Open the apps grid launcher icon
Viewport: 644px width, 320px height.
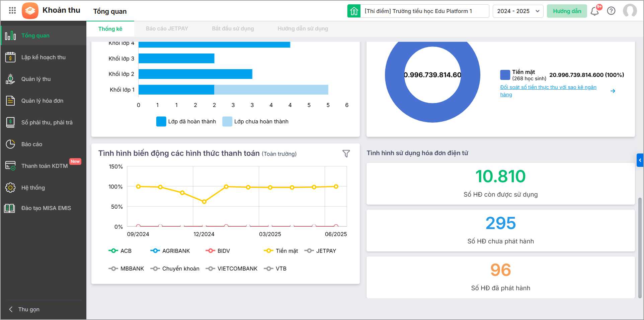coord(12,11)
